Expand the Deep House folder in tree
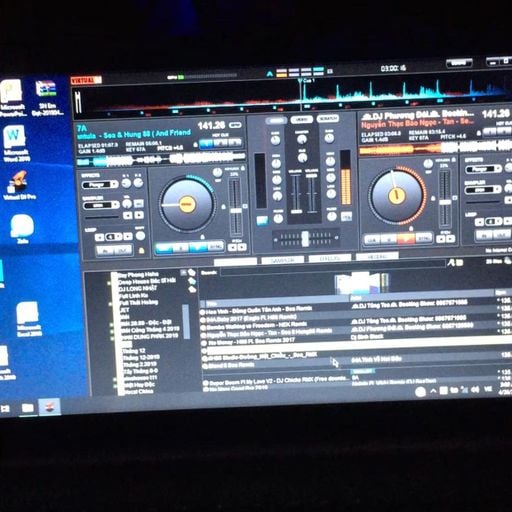 [109, 283]
